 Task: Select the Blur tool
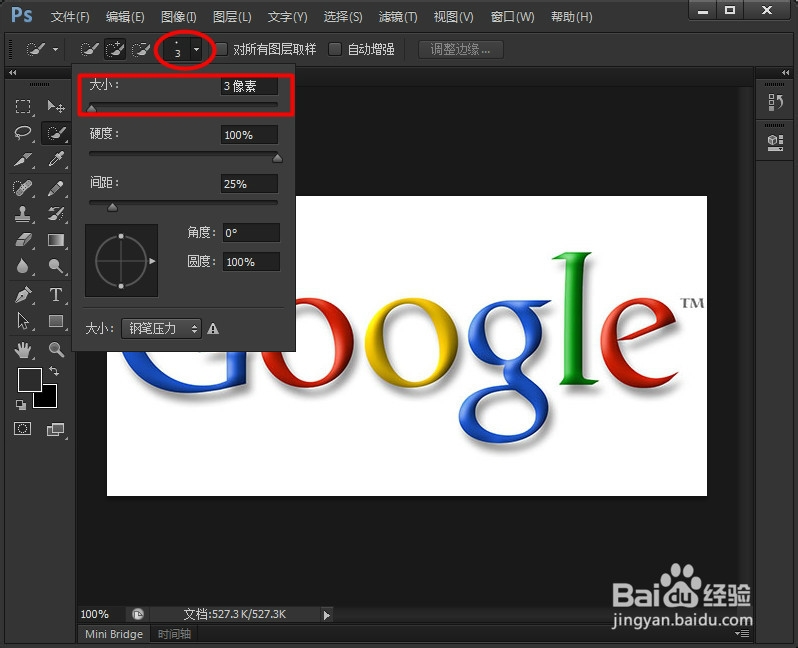click(23, 266)
